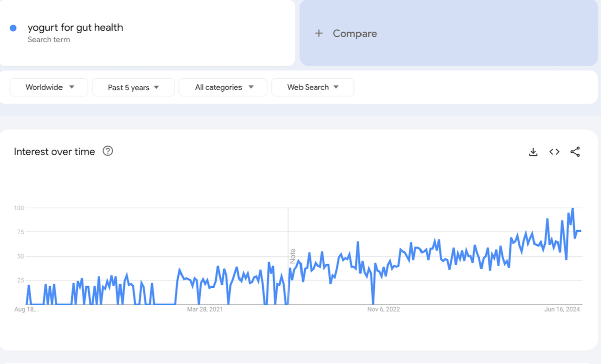Click the plus icon beside Compare

point(319,33)
